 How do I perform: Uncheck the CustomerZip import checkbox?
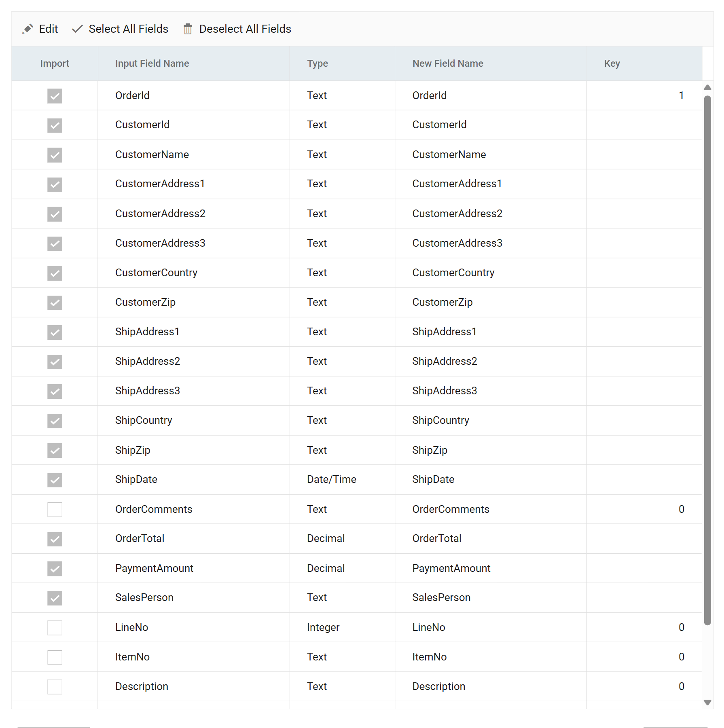55,303
